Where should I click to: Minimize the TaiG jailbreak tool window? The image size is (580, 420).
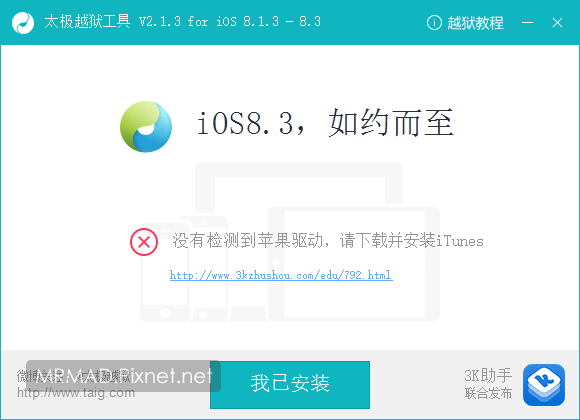tap(527, 23)
